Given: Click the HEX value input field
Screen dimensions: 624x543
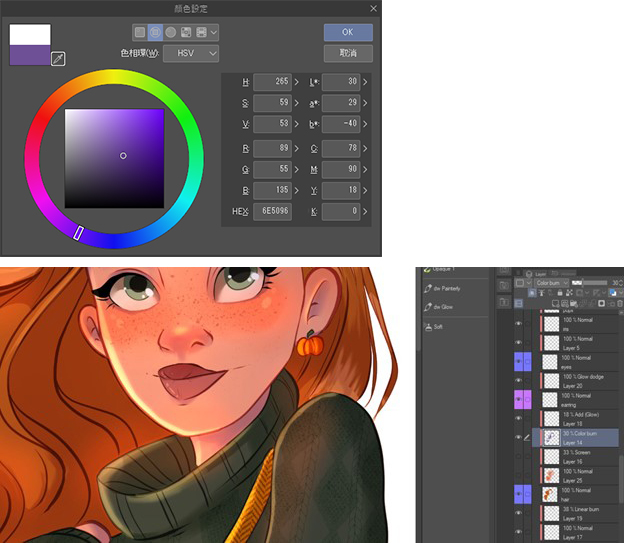Looking at the screenshot, I should click(x=272, y=211).
